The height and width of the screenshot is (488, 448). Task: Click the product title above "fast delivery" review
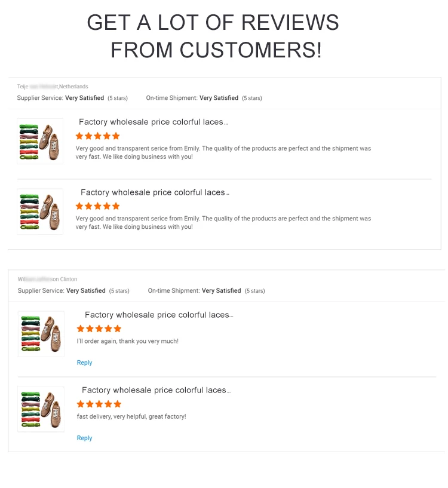(x=156, y=390)
